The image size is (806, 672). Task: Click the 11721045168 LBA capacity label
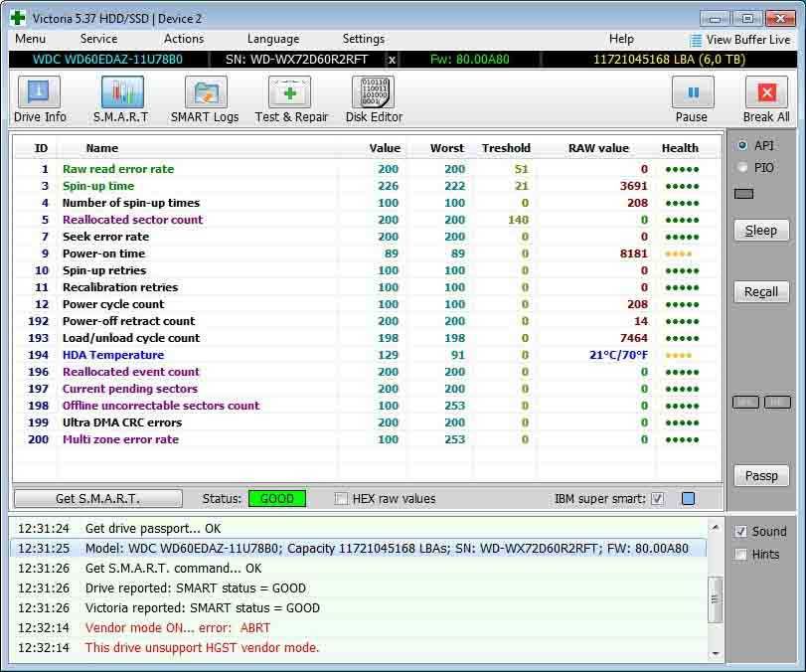(669, 60)
